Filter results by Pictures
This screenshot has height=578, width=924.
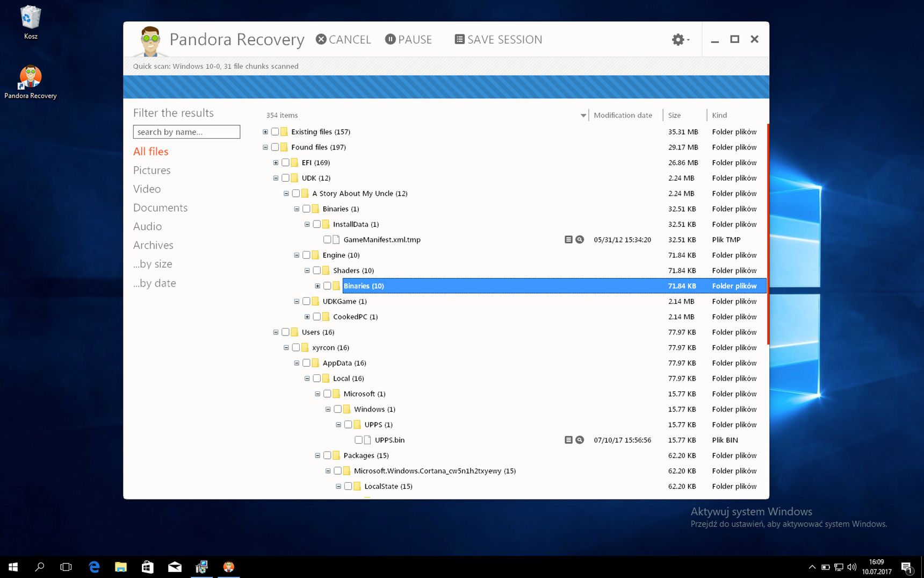coord(152,170)
